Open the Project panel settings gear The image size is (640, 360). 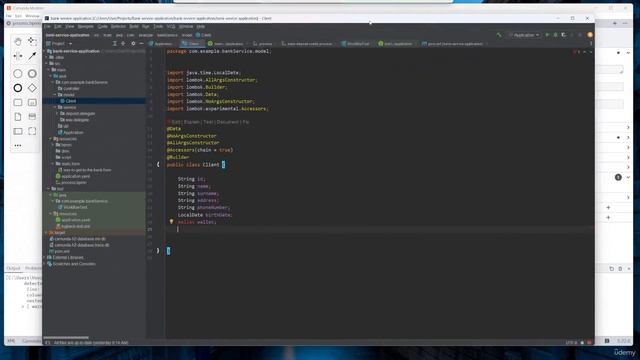coord(133,43)
